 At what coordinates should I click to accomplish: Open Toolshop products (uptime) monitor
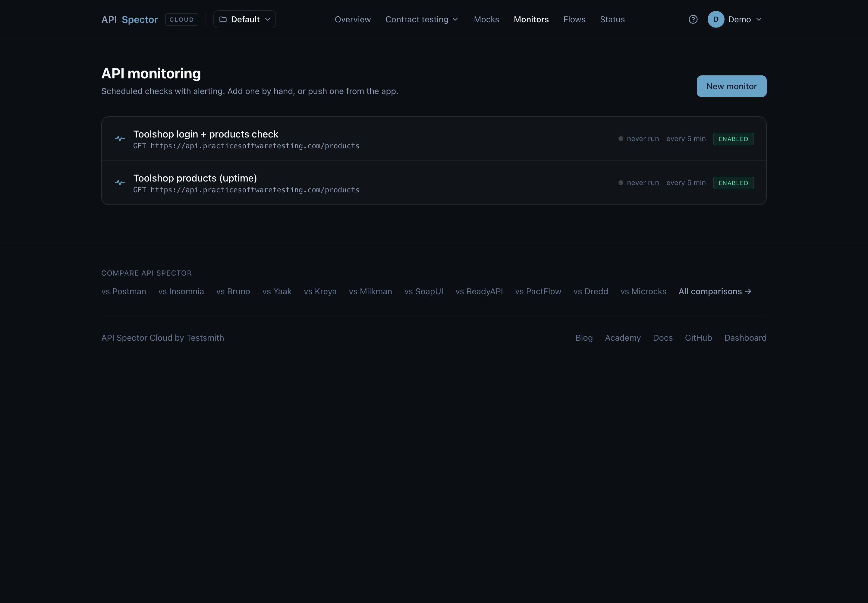434,183
